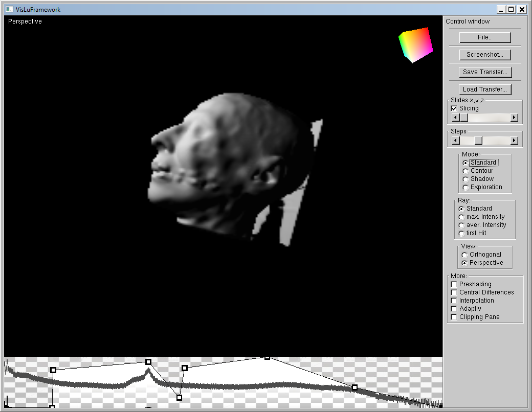Image resolution: width=532 pixels, height=412 pixels.
Task: Enable the Preshading option
Action: point(454,284)
